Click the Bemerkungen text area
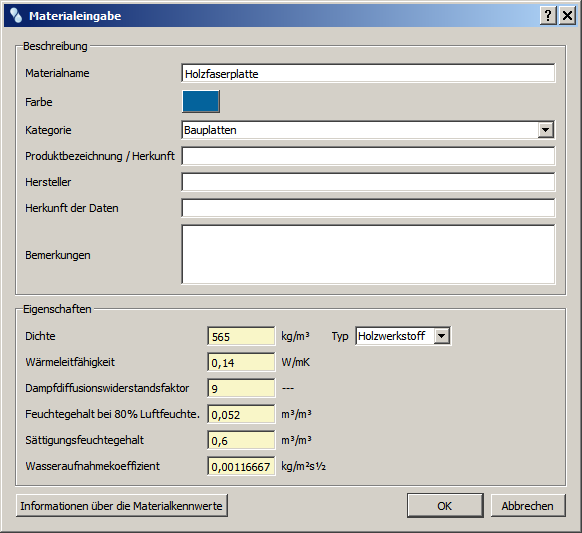Screen dimensions: 582x533 (368, 255)
